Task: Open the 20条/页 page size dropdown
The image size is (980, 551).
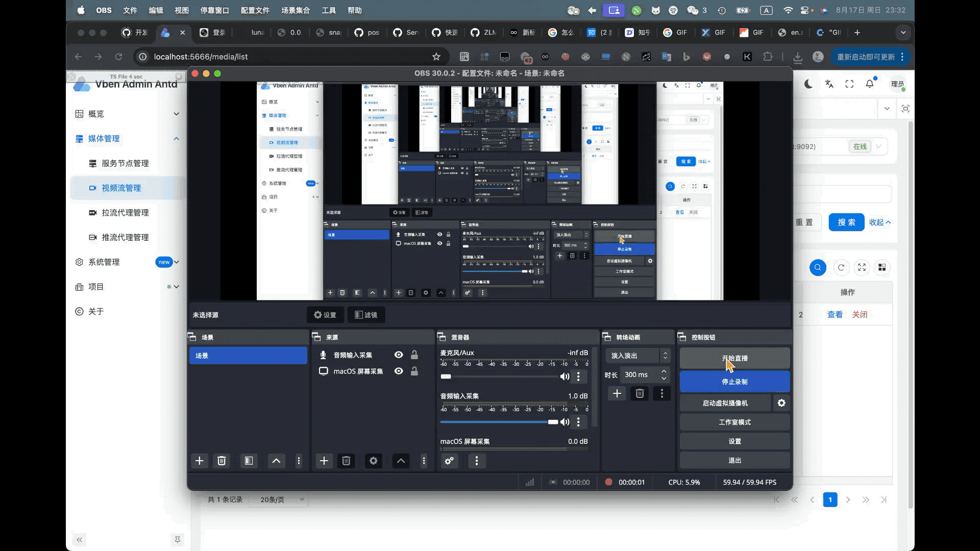Action: pyautogui.click(x=280, y=499)
